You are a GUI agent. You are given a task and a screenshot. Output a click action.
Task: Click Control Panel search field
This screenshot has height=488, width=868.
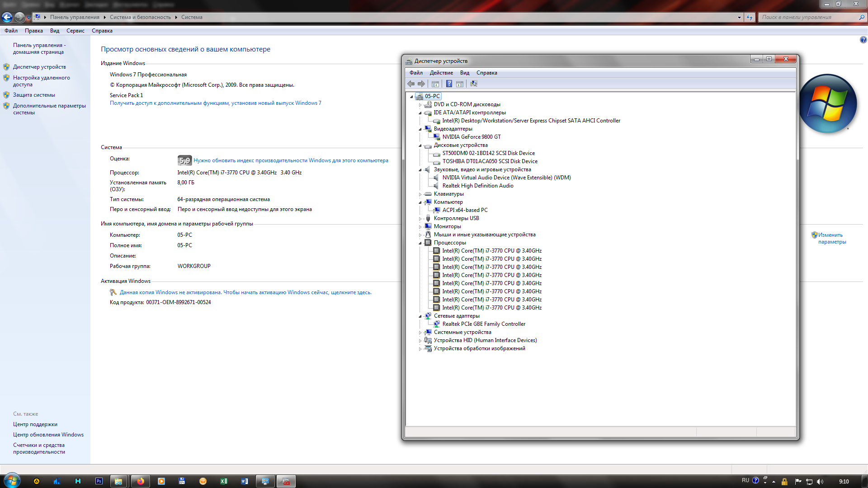(x=809, y=17)
